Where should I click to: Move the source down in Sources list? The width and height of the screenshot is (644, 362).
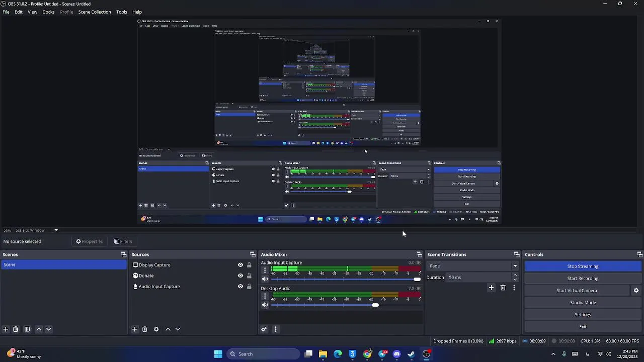click(178, 329)
